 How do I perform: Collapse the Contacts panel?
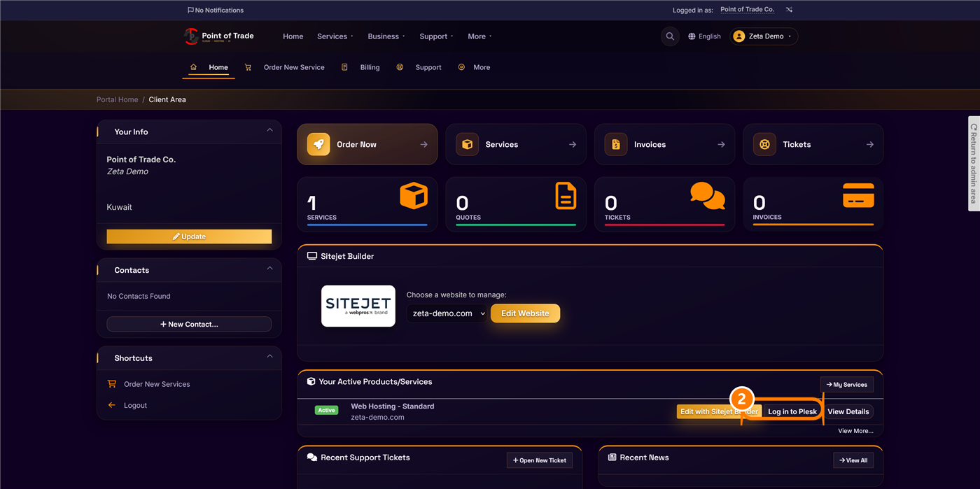270,269
